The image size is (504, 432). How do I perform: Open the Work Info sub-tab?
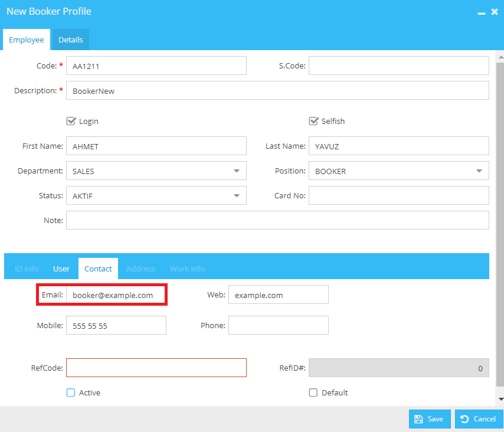tap(187, 269)
